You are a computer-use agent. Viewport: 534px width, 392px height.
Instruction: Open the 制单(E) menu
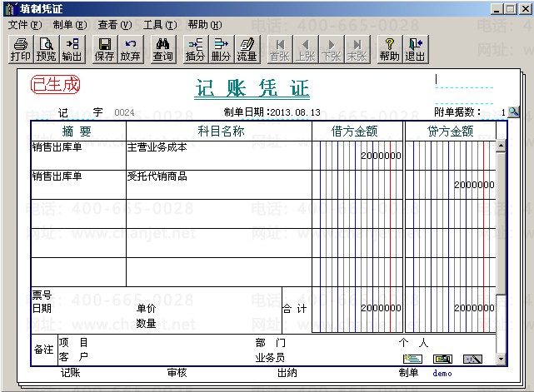(70, 25)
